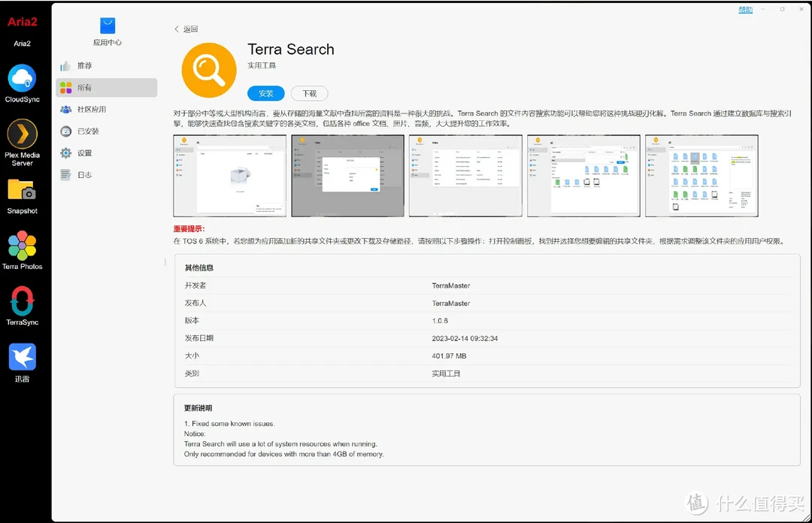Click the 其他信息 section heading
Viewport: 812px width, 523px height.
198,268
